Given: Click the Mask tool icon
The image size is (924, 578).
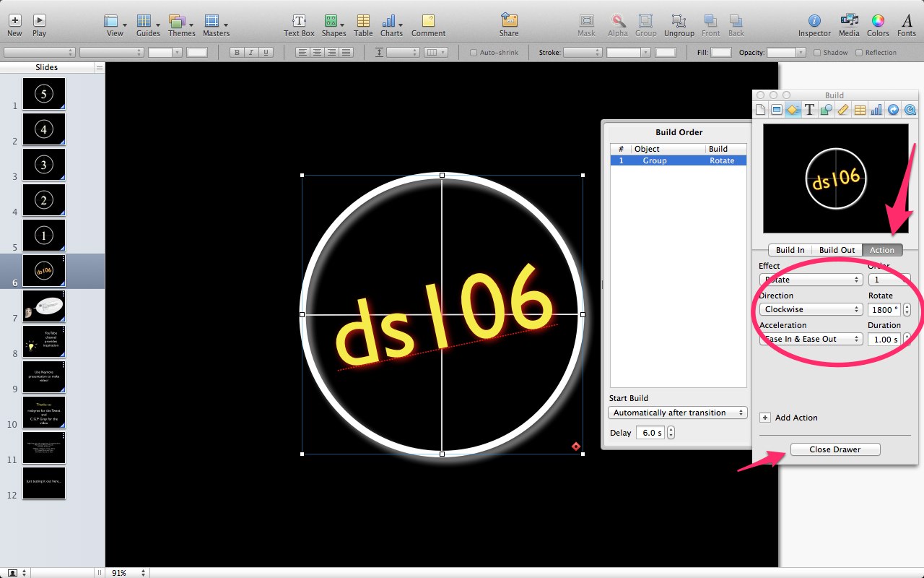Looking at the screenshot, I should click(x=587, y=25).
